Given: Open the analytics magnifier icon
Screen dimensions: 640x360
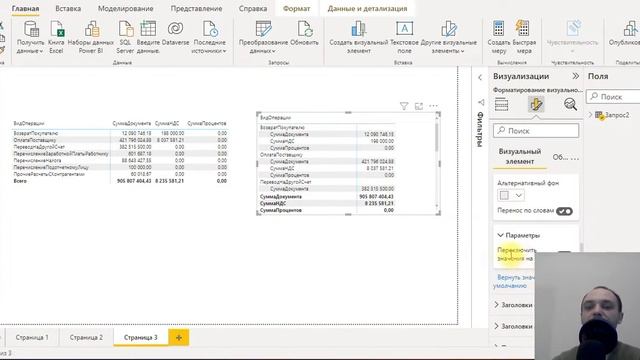Looking at the screenshot, I should tap(570, 104).
